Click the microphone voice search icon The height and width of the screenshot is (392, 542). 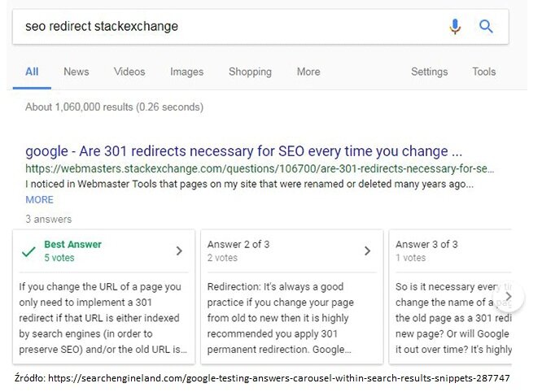click(x=455, y=26)
